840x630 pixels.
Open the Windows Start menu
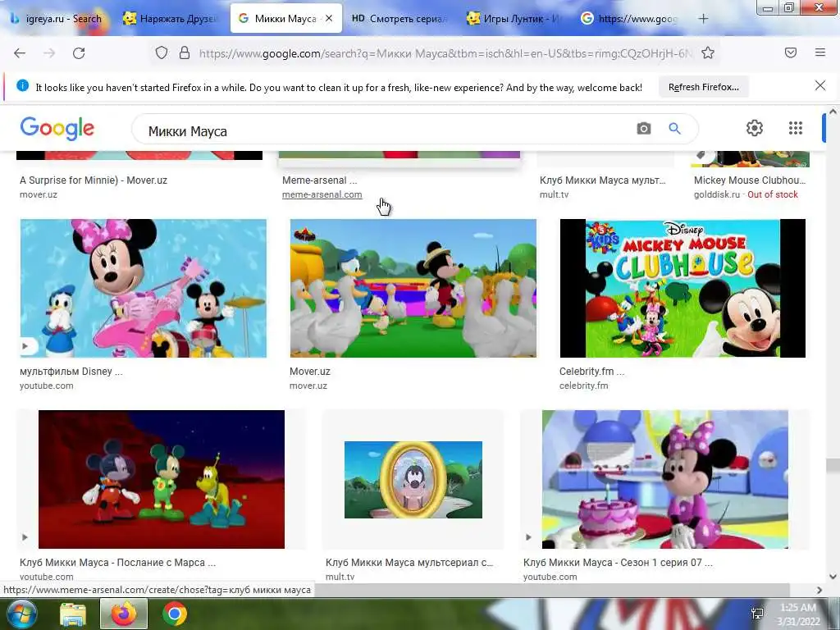pos(21,614)
